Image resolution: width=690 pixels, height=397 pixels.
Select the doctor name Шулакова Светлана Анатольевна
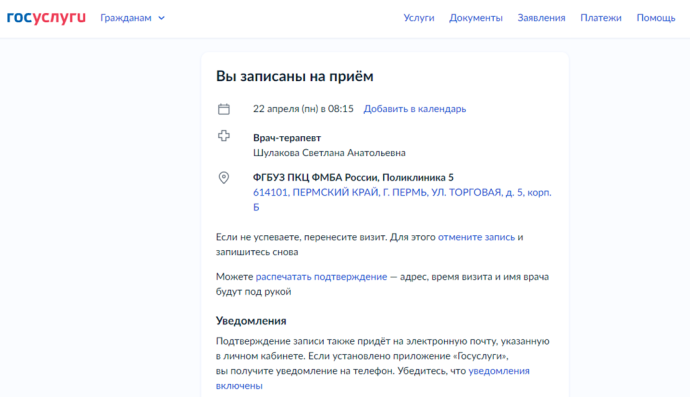click(329, 153)
